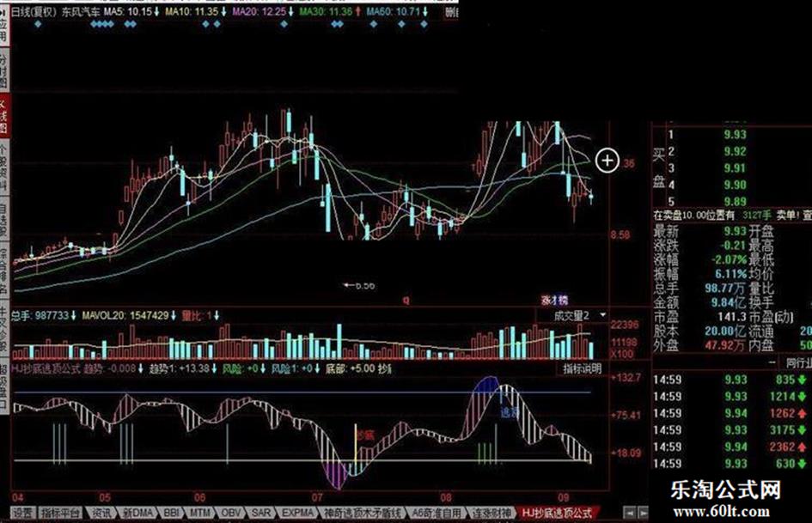Viewport: 812px width, 523px height.
Task: Click the MA10 down arrow indicator
Action: tap(223, 11)
